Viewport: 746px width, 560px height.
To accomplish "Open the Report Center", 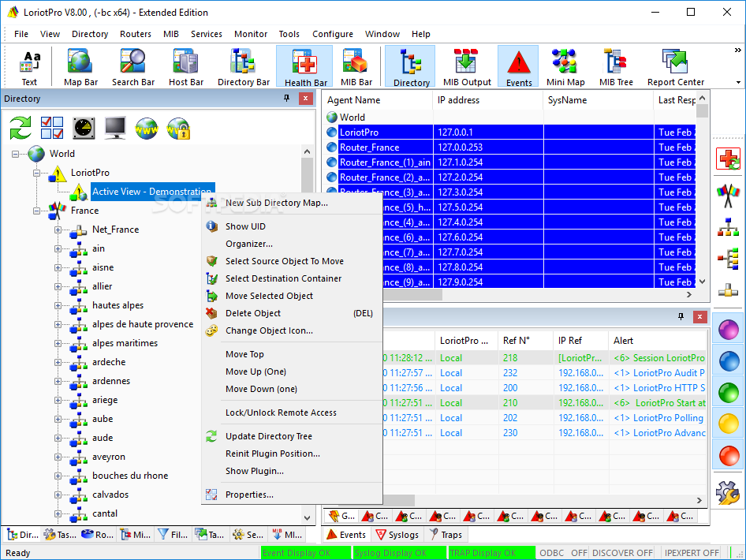I will click(676, 68).
